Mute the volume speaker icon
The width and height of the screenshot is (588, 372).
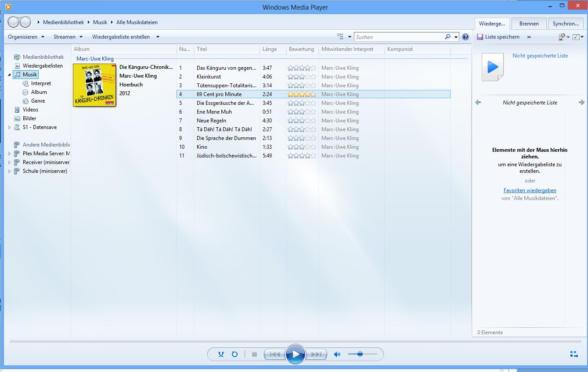(x=337, y=354)
